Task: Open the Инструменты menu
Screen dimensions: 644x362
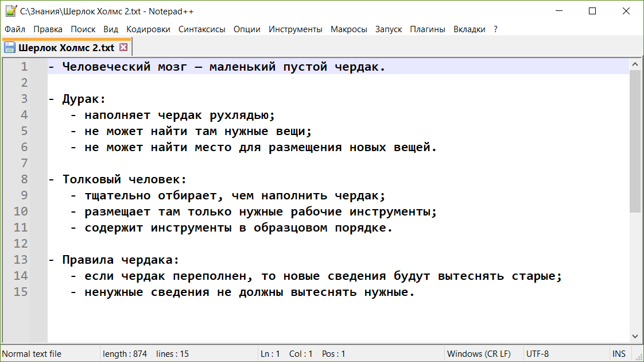Action: pyautogui.click(x=295, y=29)
